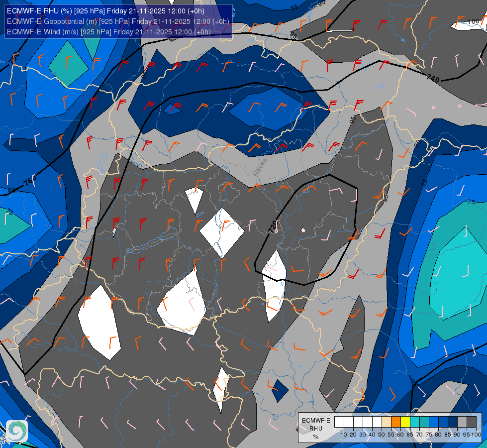
Task: Select the ECMWF-E RHU (%) layer title line
Action: [x=105, y=11]
